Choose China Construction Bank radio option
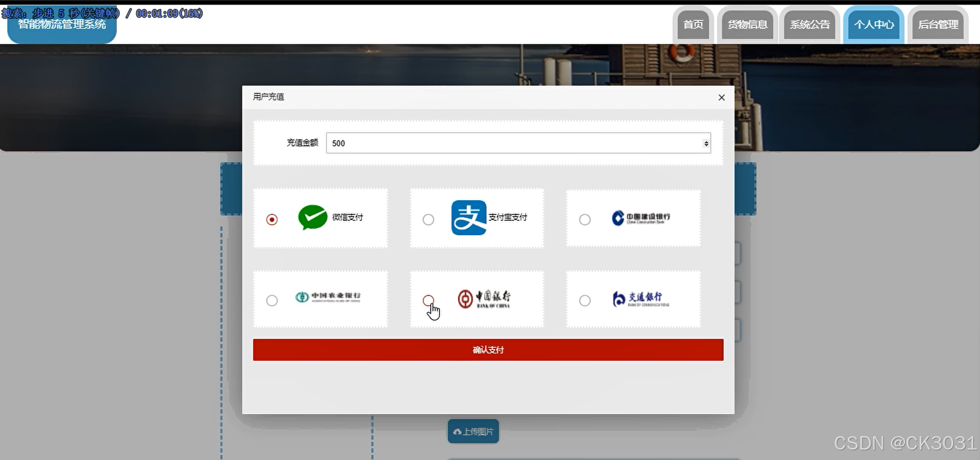This screenshot has height=460, width=980. pyautogui.click(x=584, y=219)
